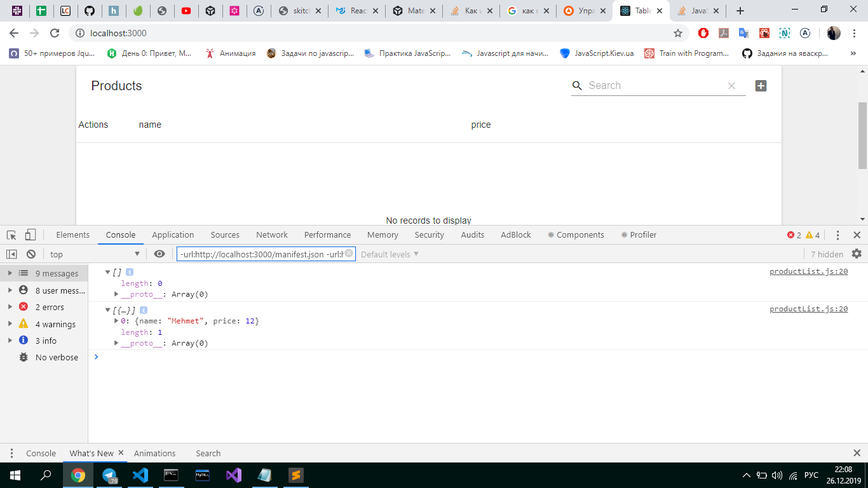
Task: Toggle live expression eye icon
Action: coord(159,254)
